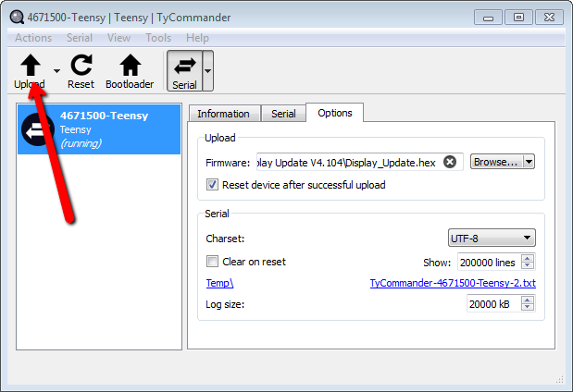Increase Log size with up arrow
Screen dimensions: 573x392
tap(528, 300)
